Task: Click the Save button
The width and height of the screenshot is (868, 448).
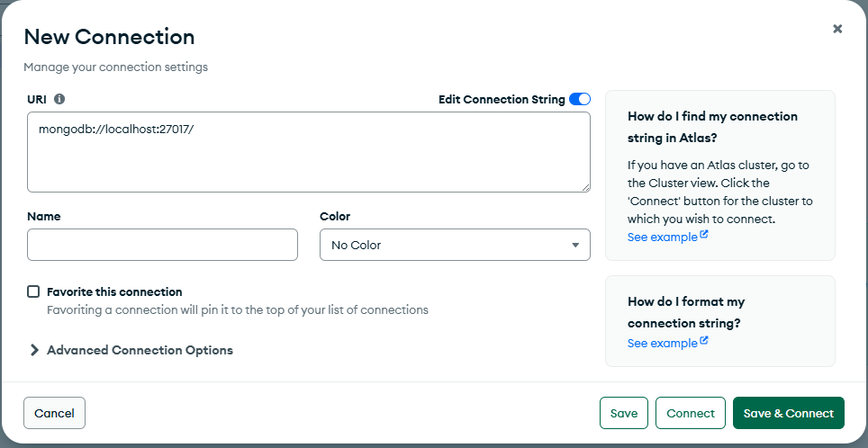Action: click(x=624, y=413)
